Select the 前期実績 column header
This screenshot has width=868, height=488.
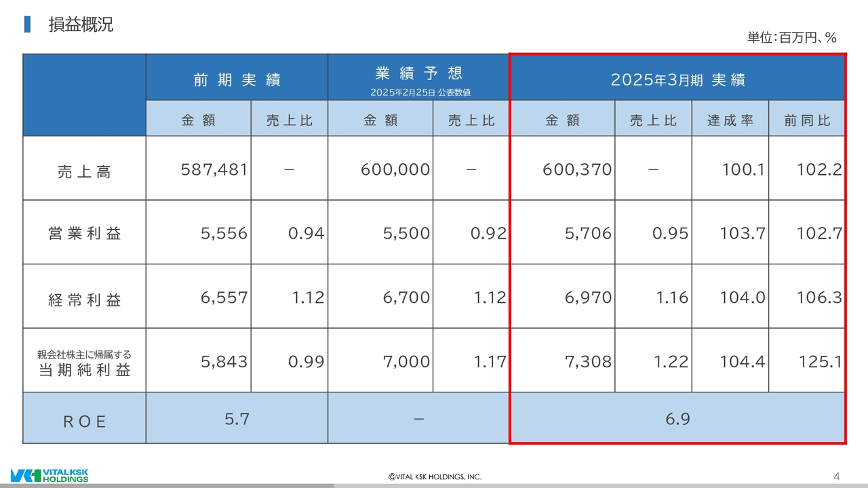coord(237,79)
